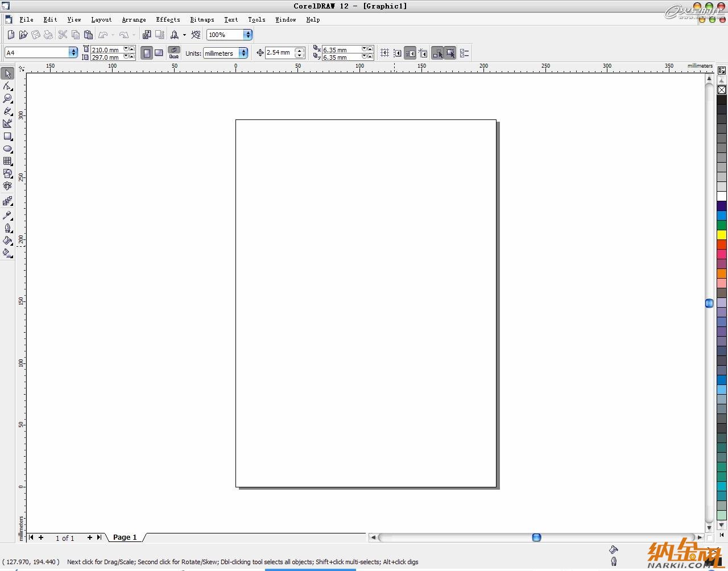Select the Text tool

tap(7, 186)
